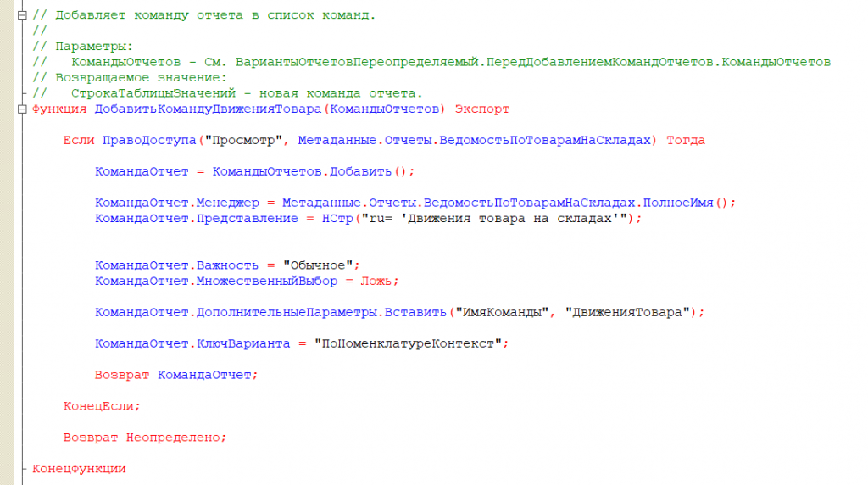Click 'ПравоДоступа' function call
The image size is (868, 485).
pos(149,140)
